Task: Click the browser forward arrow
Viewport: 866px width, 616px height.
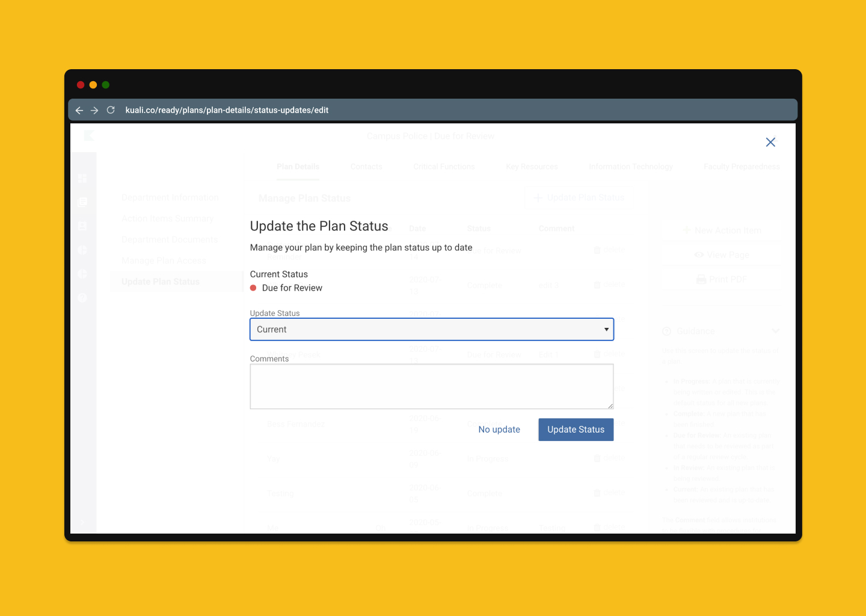Action: (94, 110)
